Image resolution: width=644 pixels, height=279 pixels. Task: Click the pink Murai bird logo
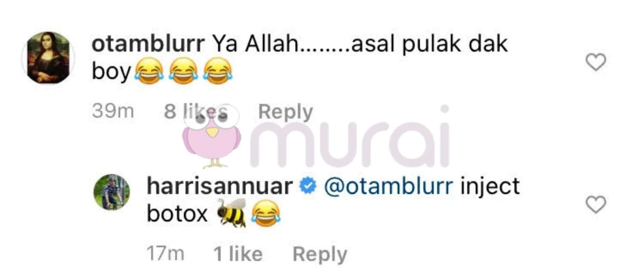(x=212, y=137)
